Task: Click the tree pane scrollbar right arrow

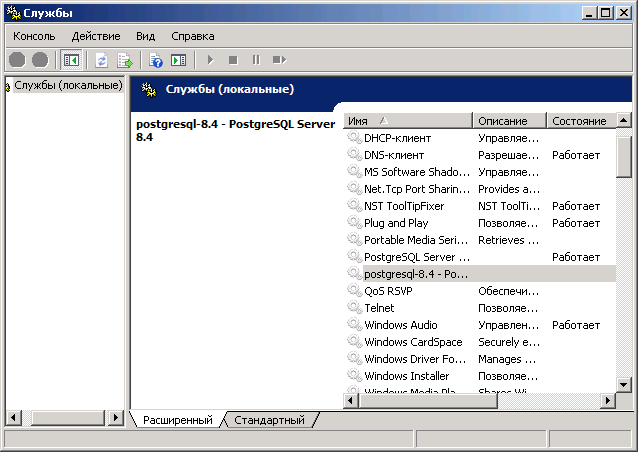Action: click(x=116, y=417)
